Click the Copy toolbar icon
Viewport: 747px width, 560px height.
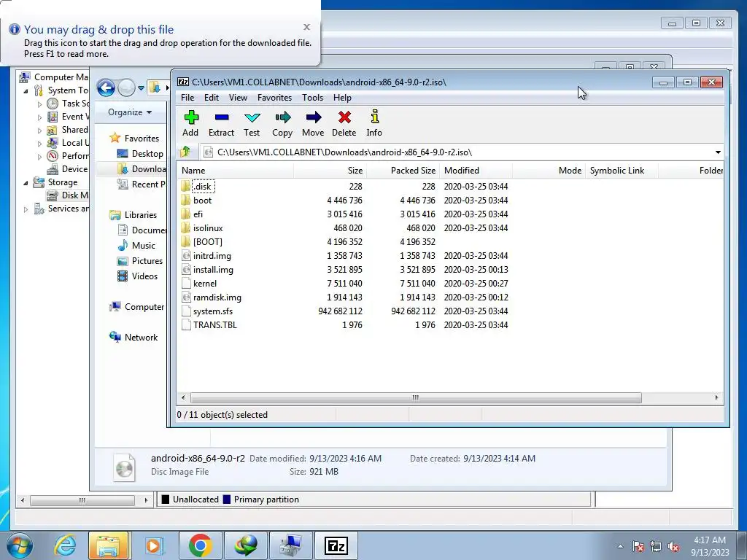(282, 123)
